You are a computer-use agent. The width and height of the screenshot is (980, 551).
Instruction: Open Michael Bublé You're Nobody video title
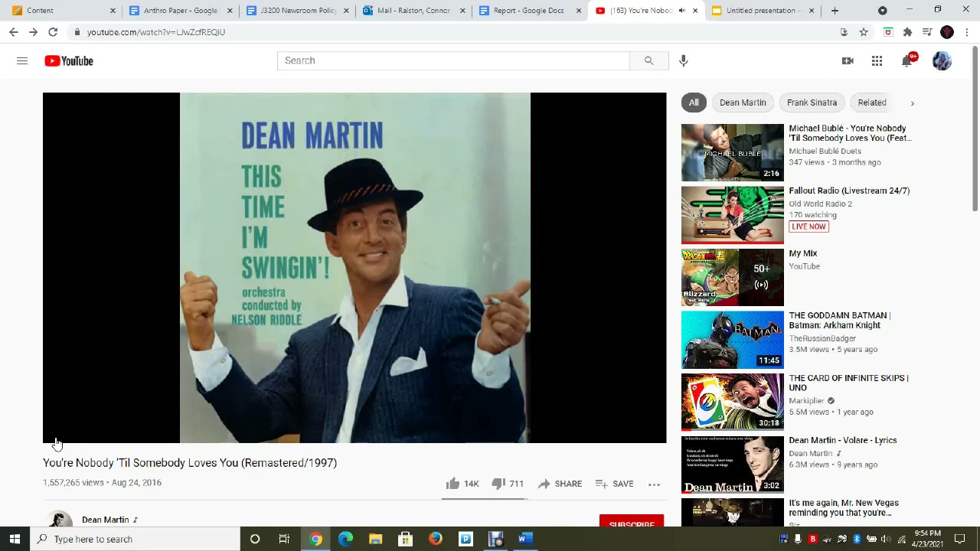coord(850,133)
